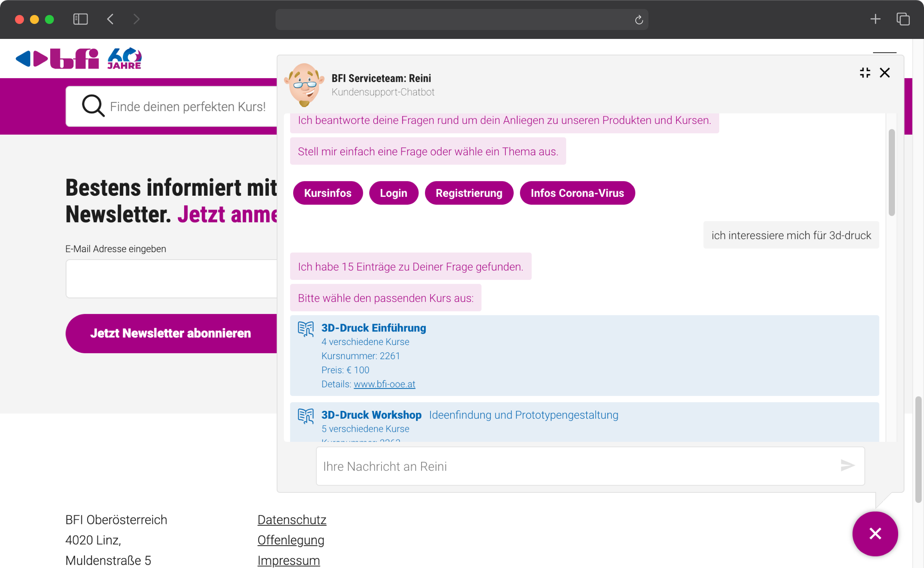This screenshot has width=924, height=568.
Task: Click the book icon beside 3D-Druck Einführung
Action: (306, 329)
